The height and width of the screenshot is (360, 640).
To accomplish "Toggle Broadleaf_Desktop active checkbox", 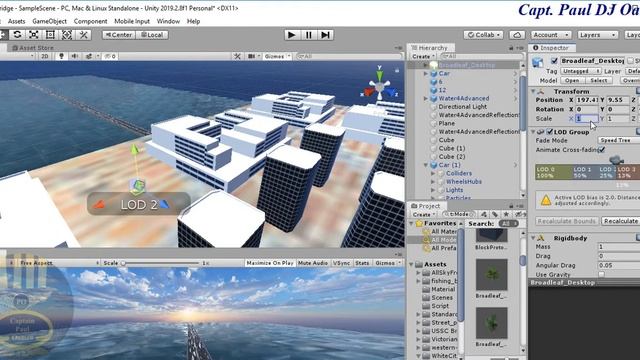I will (554, 61).
